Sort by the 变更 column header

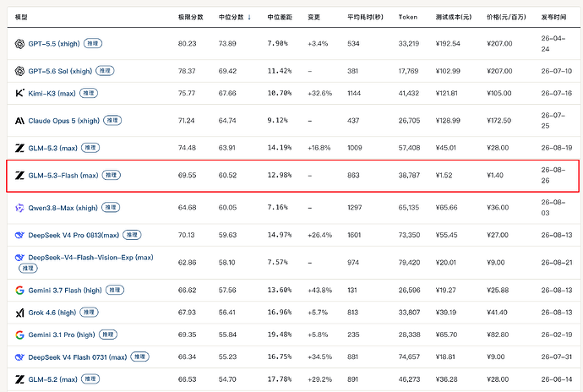(x=313, y=17)
